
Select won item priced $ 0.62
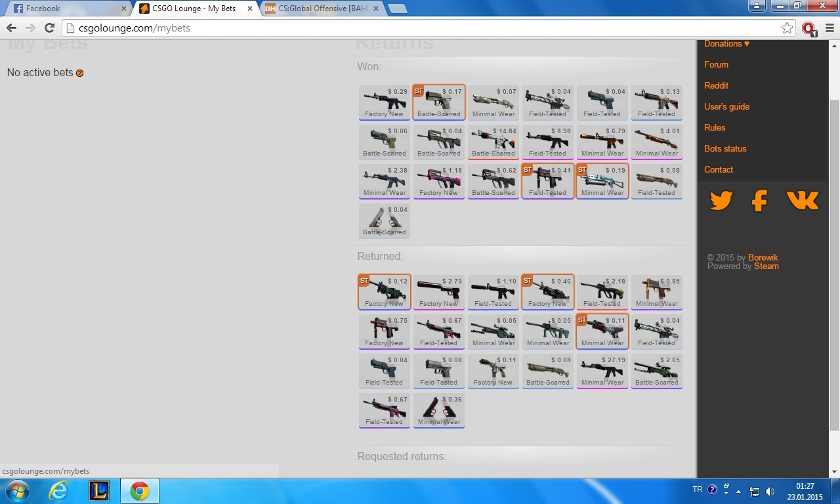coord(493,181)
